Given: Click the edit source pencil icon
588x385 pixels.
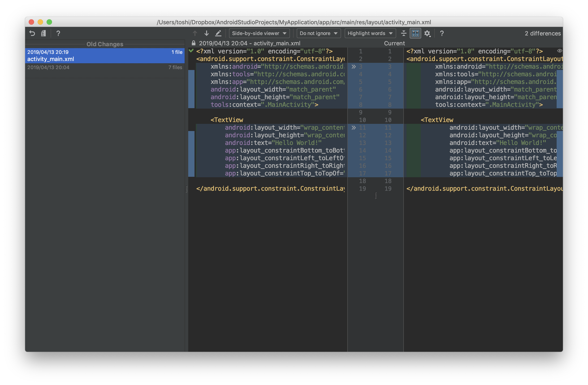Looking at the screenshot, I should click(x=218, y=33).
